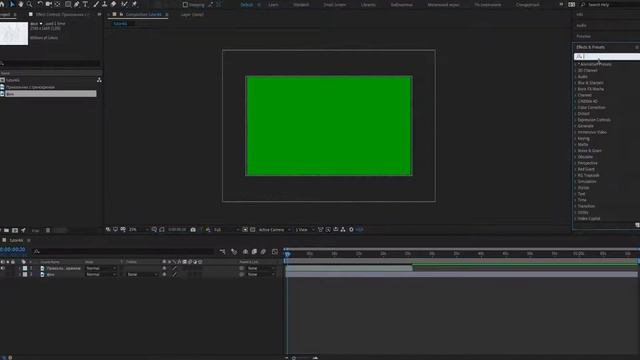Open the Effects & Presets panel menu
This screenshot has width=640, height=360.
pos(637,47)
